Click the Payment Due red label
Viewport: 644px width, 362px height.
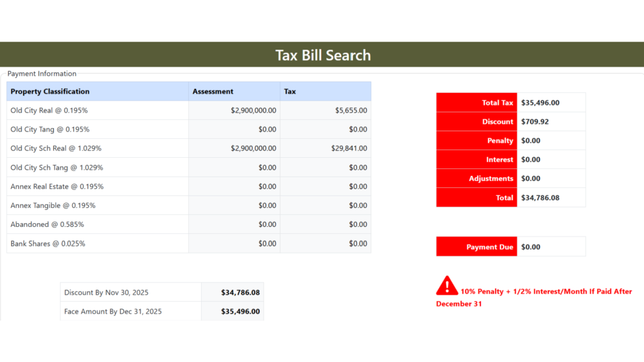coord(477,246)
